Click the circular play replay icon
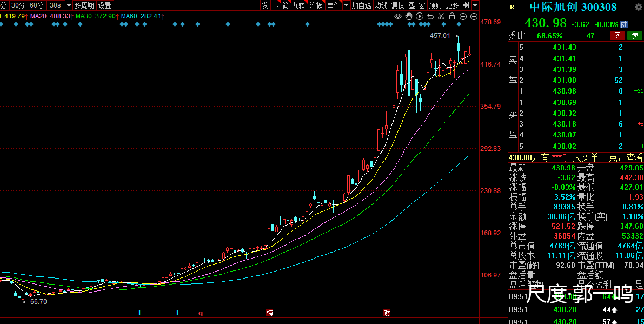Image resolution: width=644 pixels, height=324 pixels. click(x=419, y=16)
